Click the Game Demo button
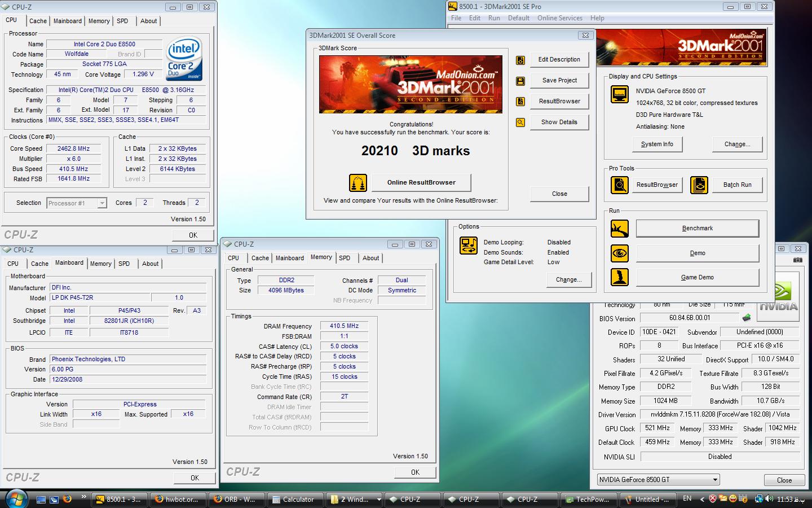Screen dimensions: 812x508 tap(698, 277)
